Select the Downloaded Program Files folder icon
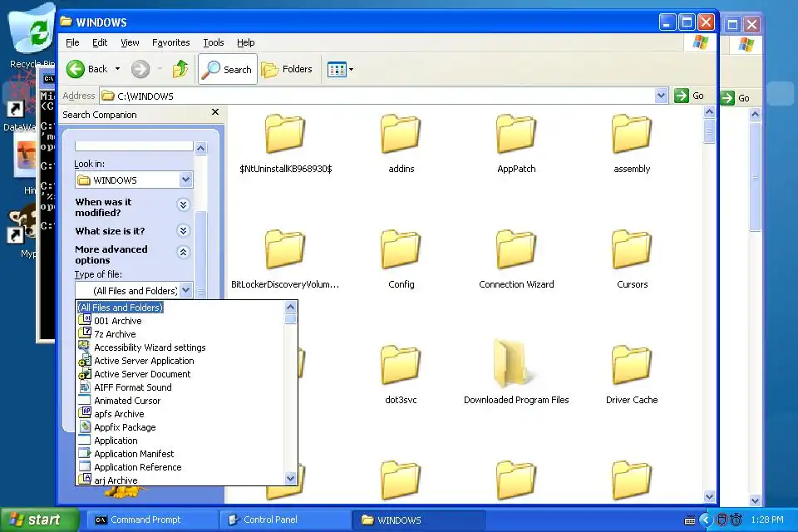This screenshot has width=798, height=532. [x=514, y=365]
